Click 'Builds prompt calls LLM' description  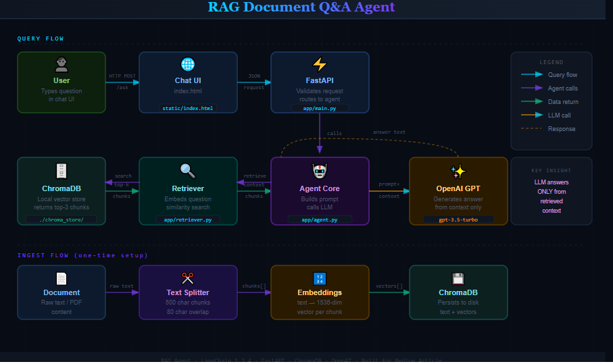click(320, 203)
